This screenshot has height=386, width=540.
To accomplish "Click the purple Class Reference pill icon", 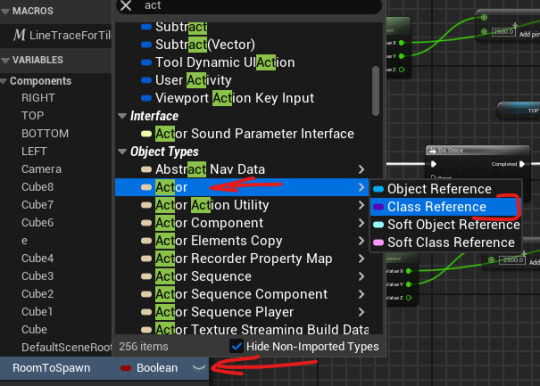I will click(x=378, y=207).
